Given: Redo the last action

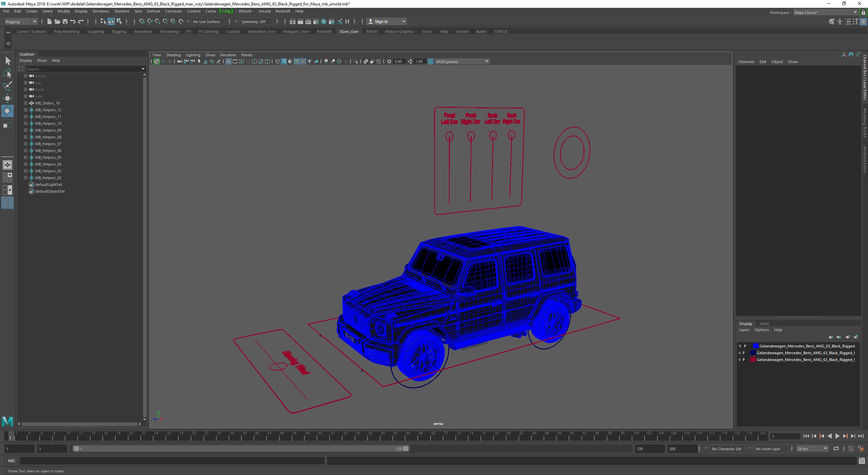Looking at the screenshot, I should click(x=81, y=21).
